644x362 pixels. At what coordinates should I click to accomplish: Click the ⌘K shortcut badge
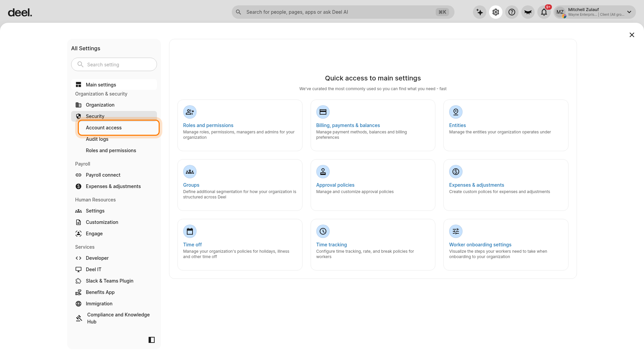point(442,12)
